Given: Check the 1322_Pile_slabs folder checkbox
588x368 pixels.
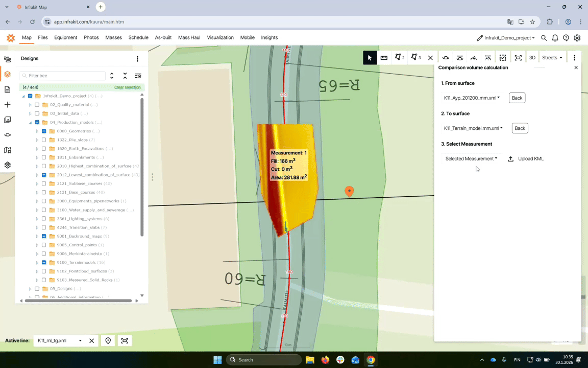Looking at the screenshot, I should [44, 140].
